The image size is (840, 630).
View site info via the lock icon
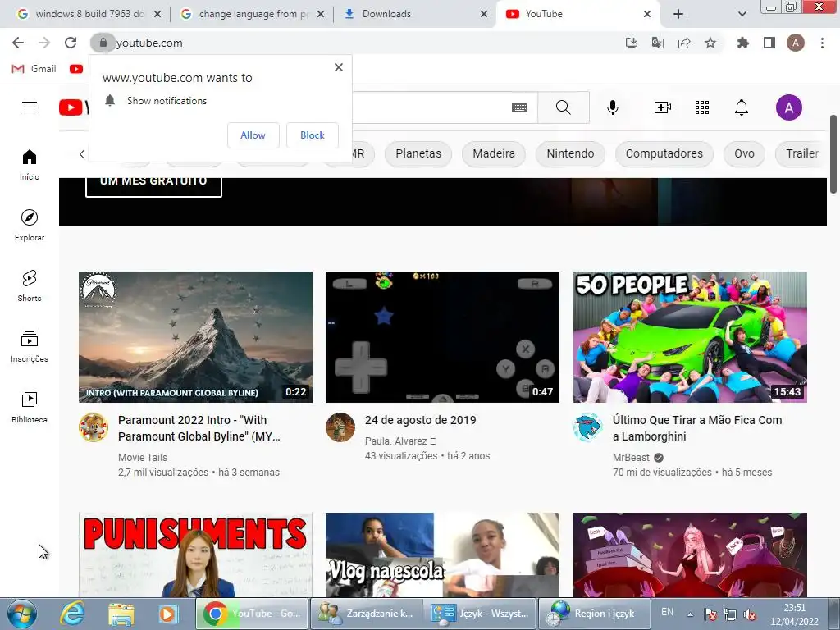[103, 43]
